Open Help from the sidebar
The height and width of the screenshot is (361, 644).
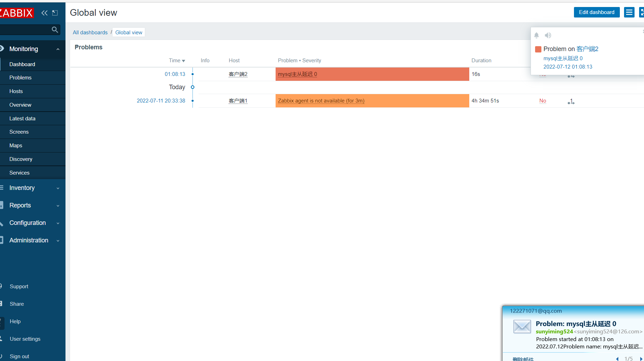pyautogui.click(x=15, y=321)
